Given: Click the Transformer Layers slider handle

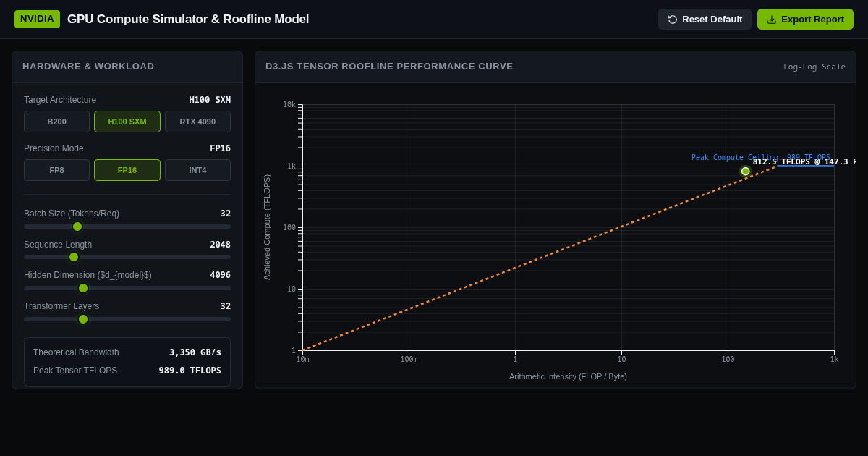Looking at the screenshot, I should (83, 319).
